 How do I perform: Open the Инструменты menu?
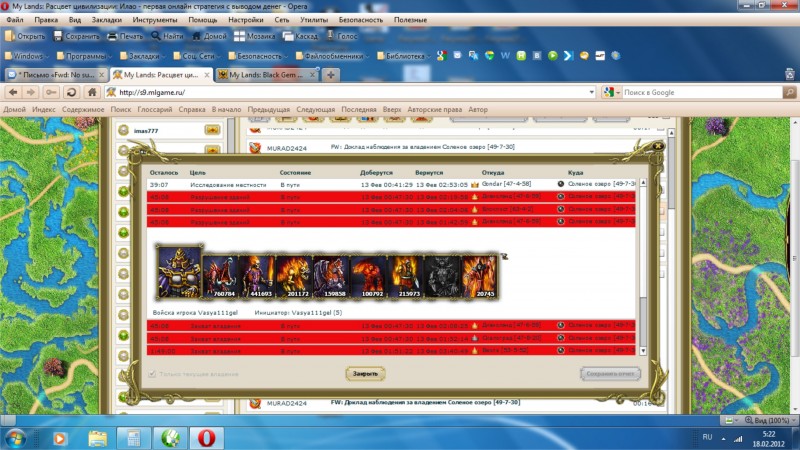[x=155, y=20]
